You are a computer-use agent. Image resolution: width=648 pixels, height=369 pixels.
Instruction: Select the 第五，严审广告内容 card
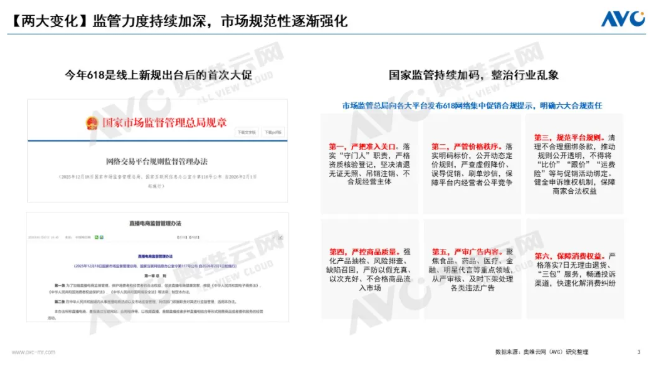[x=472, y=269]
